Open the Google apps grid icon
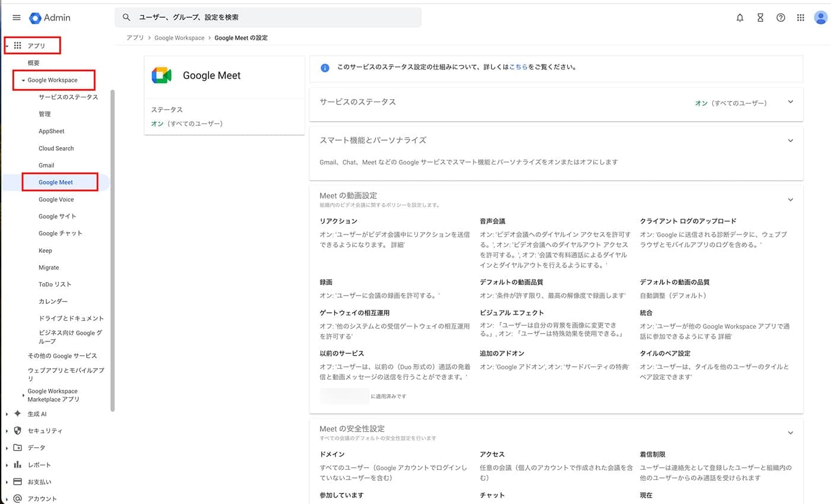This screenshot has height=504, width=831. (x=801, y=18)
